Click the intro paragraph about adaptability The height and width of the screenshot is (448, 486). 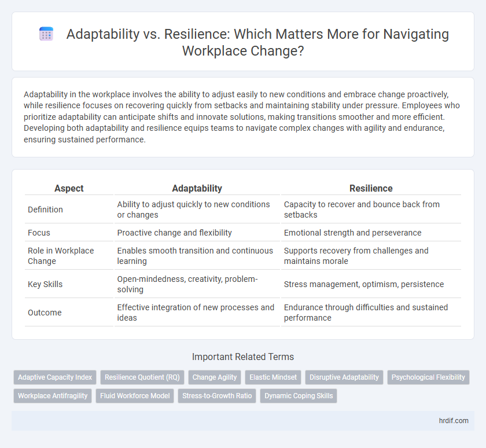[242, 117]
